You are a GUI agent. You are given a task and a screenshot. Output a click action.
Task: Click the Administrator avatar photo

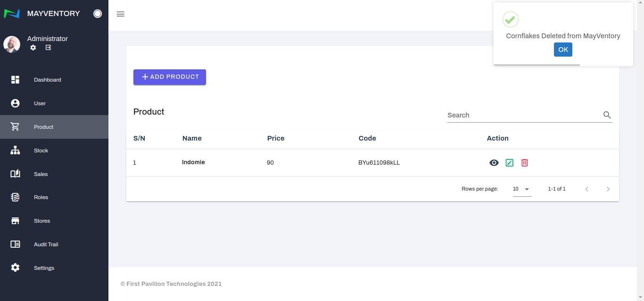(x=12, y=44)
